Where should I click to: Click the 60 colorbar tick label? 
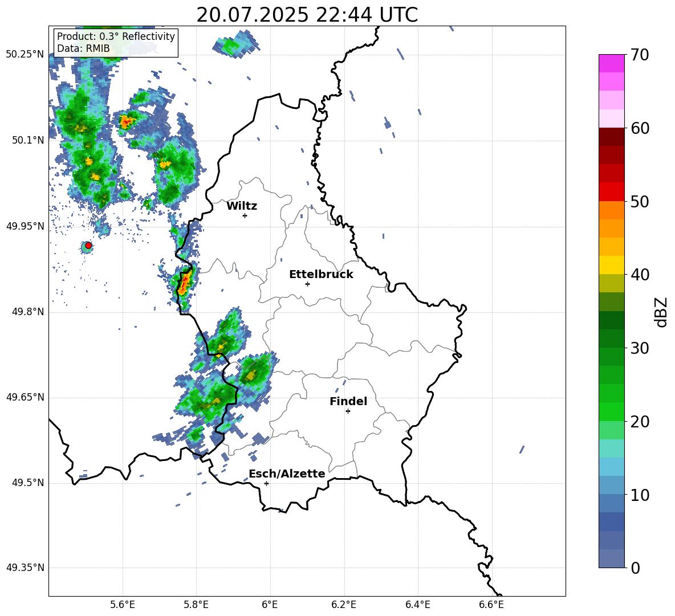(x=640, y=128)
